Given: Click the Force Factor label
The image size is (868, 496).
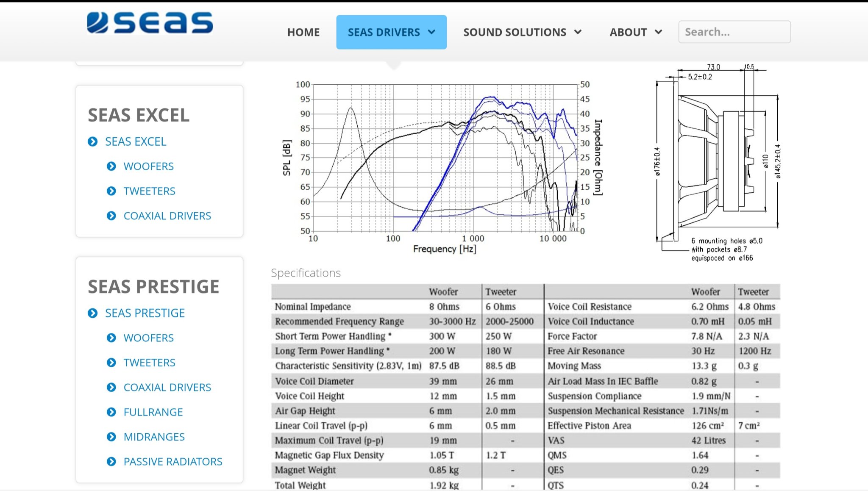Looking at the screenshot, I should click(x=572, y=336).
